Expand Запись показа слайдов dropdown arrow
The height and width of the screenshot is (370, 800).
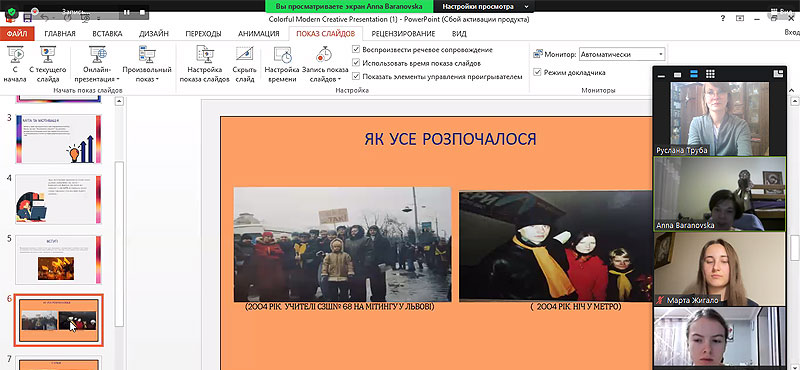pyautogui.click(x=339, y=79)
